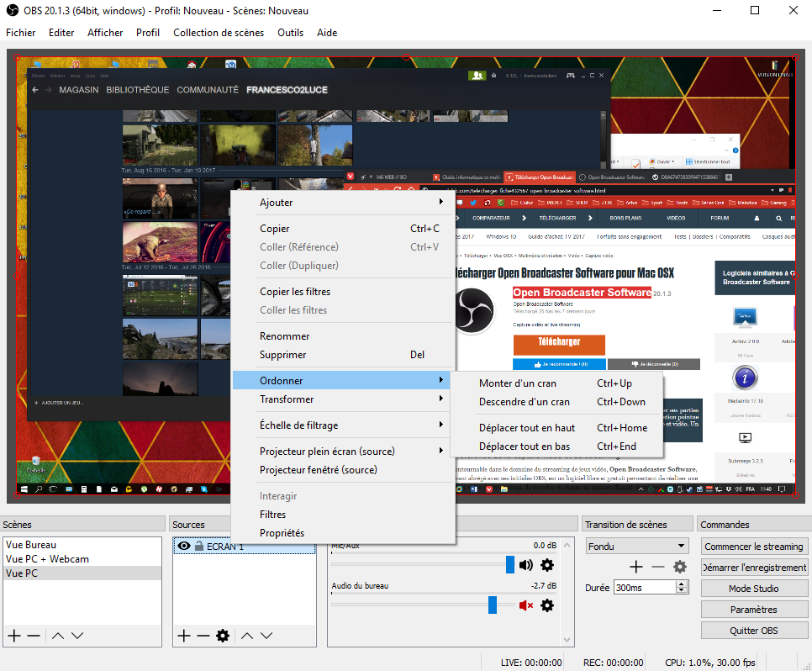
Task: Open the Fondu transition dropdown
Action: (636, 546)
